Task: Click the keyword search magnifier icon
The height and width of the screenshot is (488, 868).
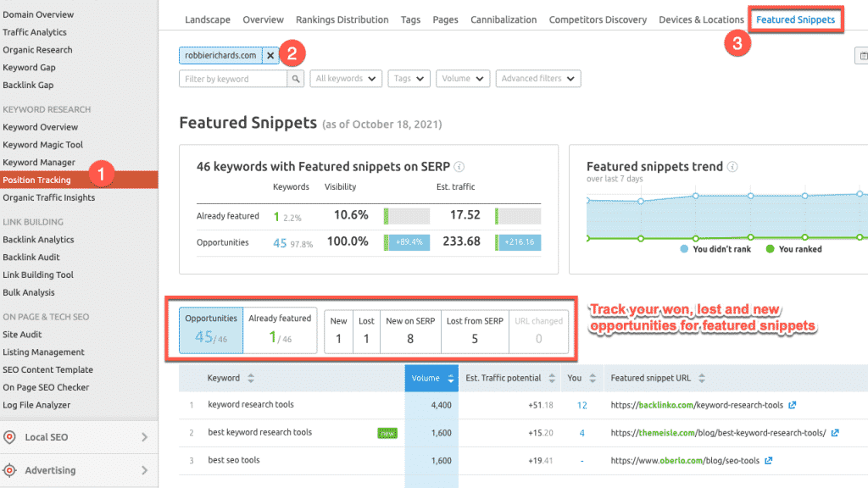Action: tap(296, 77)
